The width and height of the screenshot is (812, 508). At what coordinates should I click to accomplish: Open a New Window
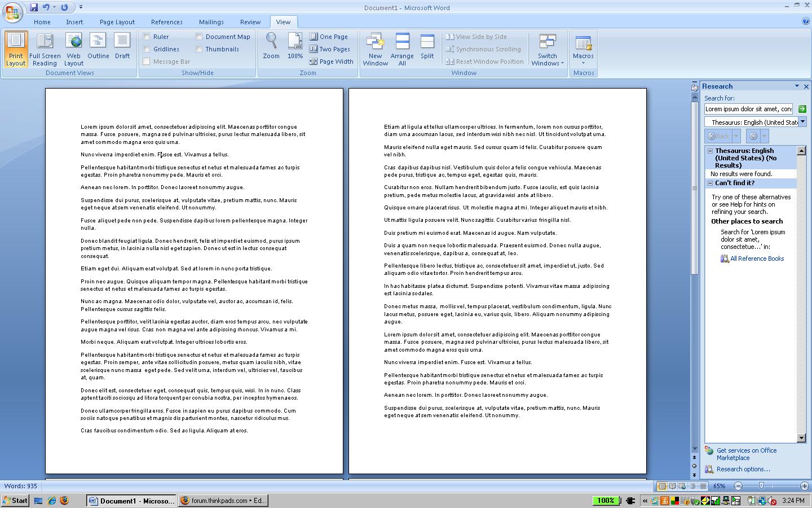(x=375, y=49)
